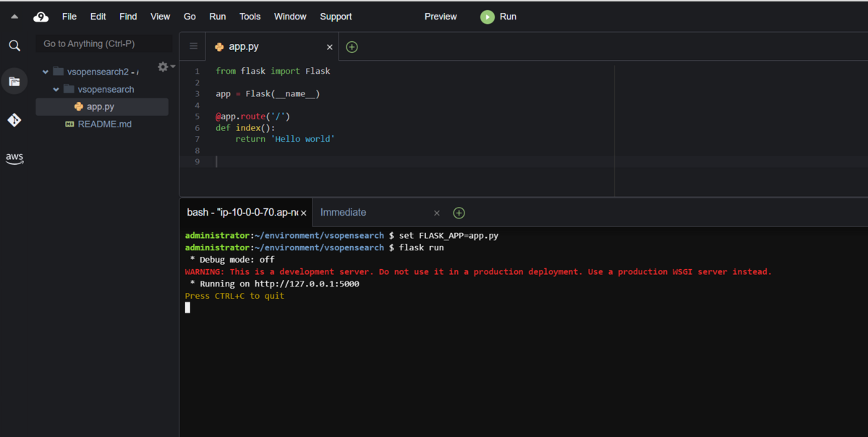This screenshot has width=868, height=437.
Task: Open README.md from the file tree
Action: click(x=104, y=124)
